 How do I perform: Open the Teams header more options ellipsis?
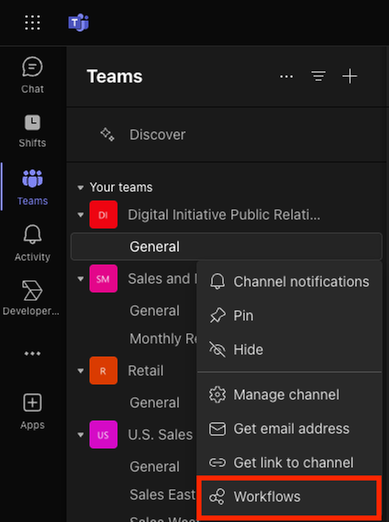point(286,77)
